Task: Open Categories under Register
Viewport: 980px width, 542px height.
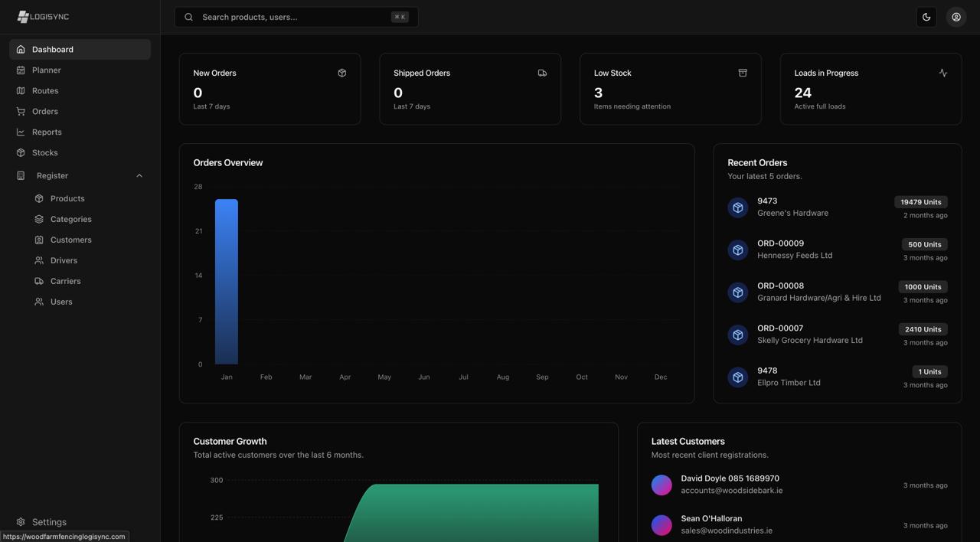Action: pyautogui.click(x=89, y=219)
